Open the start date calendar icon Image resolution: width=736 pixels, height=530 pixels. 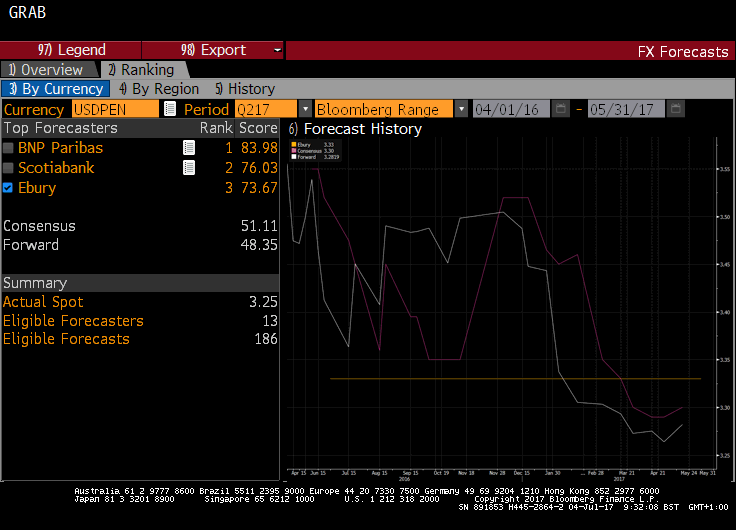[x=560, y=109]
